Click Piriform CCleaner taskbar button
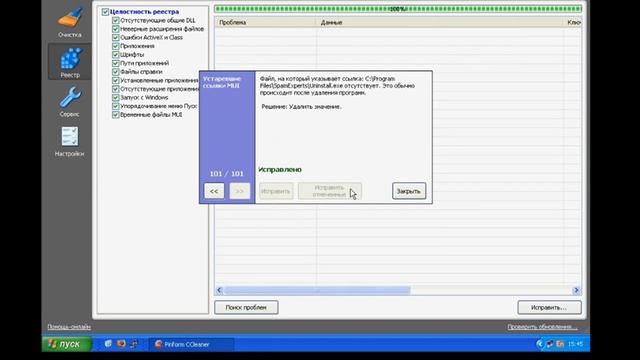This screenshot has height=360, width=640. tap(191, 344)
